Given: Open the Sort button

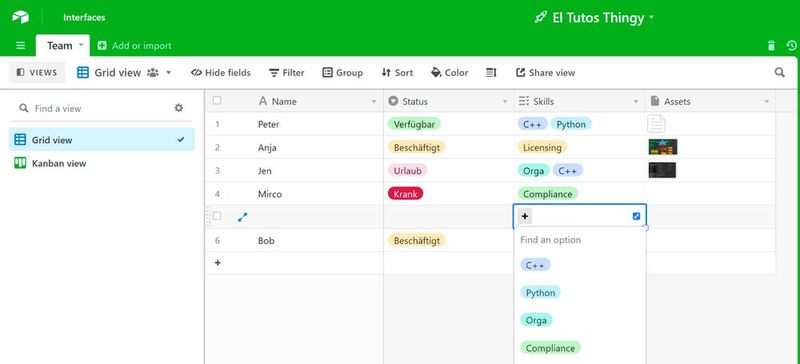Looking at the screenshot, I should 397,72.
